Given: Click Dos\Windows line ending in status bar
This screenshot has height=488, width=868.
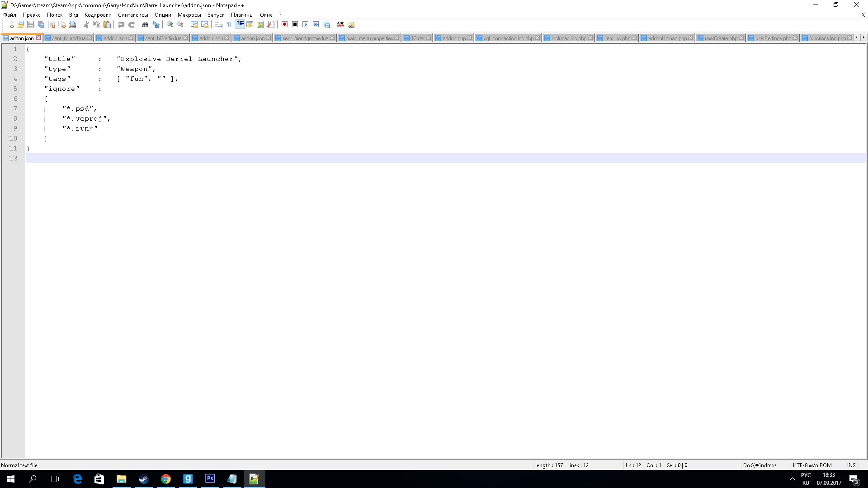Looking at the screenshot, I should pos(759,465).
